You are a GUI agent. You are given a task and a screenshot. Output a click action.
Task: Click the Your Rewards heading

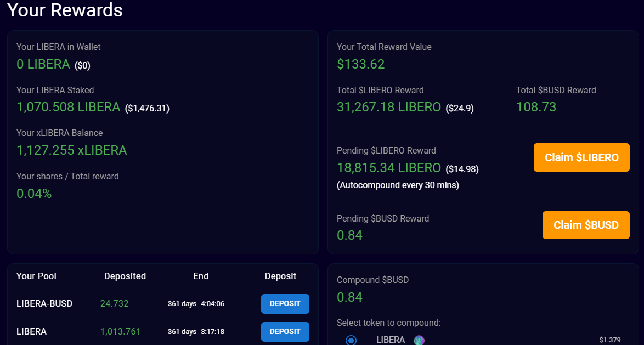coord(65,10)
